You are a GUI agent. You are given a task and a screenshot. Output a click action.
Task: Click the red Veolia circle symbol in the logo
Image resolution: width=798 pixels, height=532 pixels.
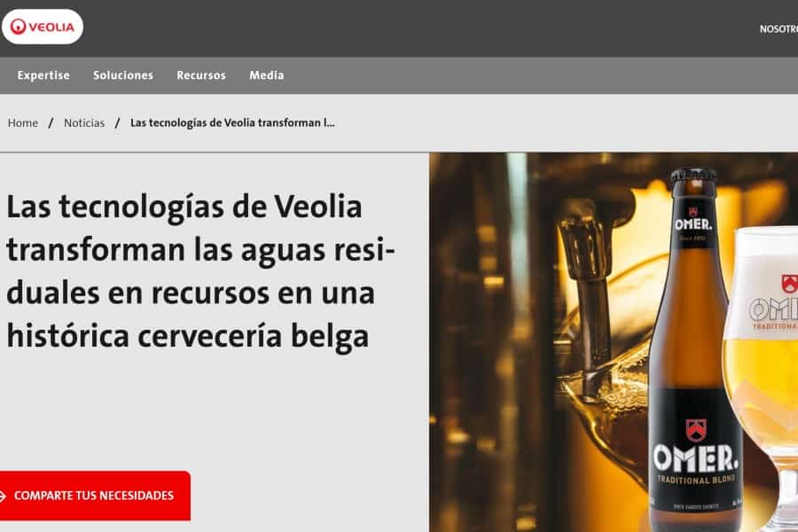coord(18,27)
